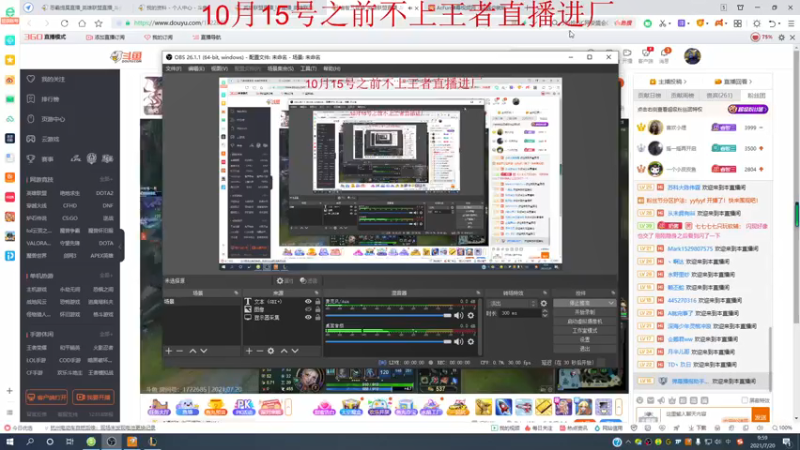Move scene up arrow in OBS Scenes panel
Image resolution: width=800 pixels, height=450 pixels.
[x=193, y=351]
